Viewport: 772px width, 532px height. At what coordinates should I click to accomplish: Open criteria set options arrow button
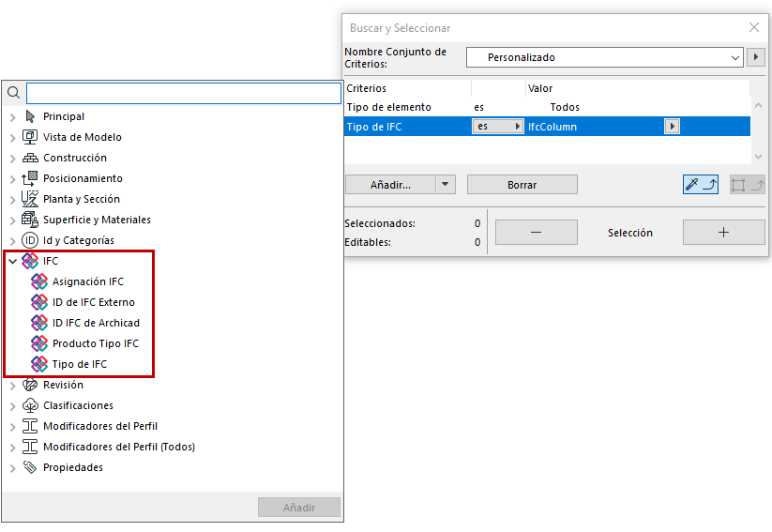[x=756, y=57]
